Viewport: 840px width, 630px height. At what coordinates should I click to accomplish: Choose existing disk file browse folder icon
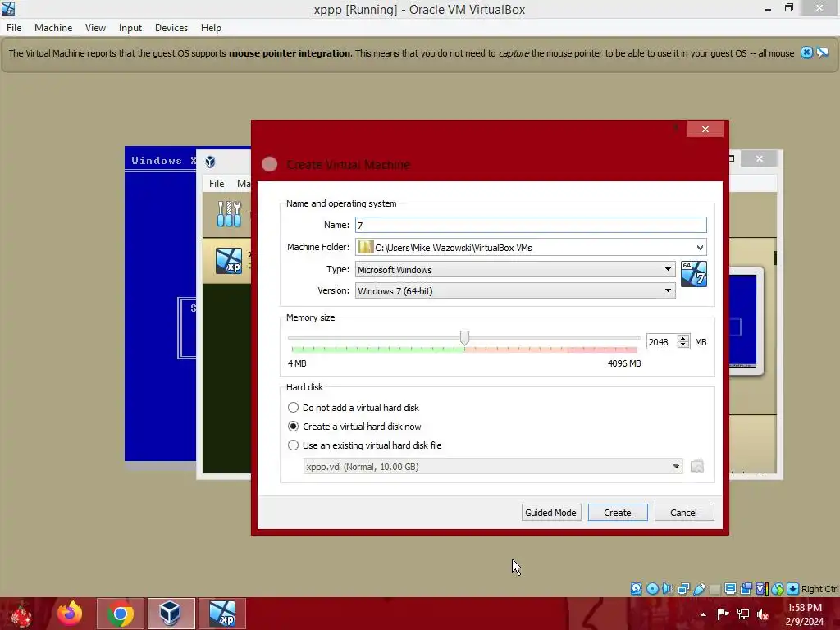pyautogui.click(x=697, y=466)
